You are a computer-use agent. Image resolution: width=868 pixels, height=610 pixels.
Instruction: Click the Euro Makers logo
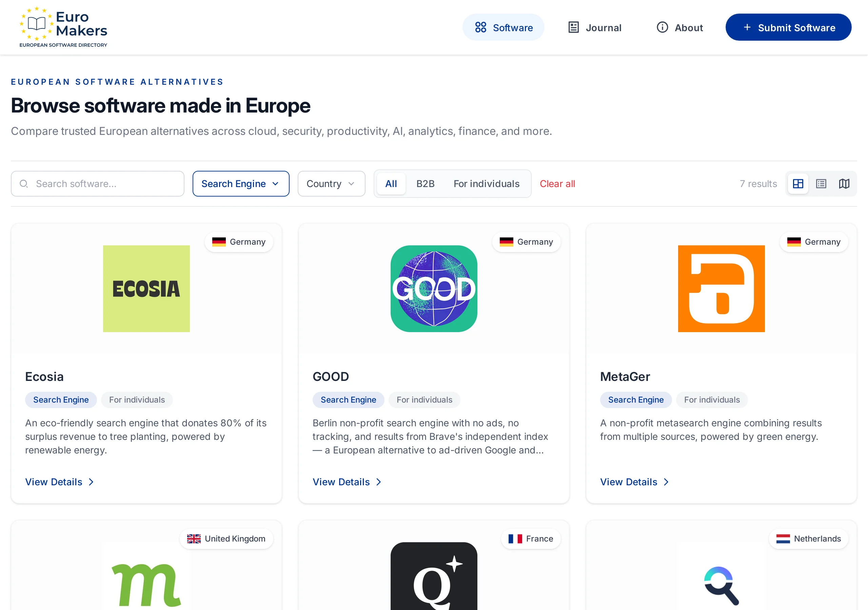[x=63, y=27]
